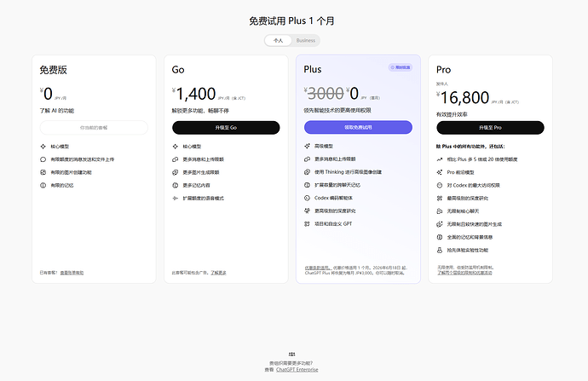Screen dimensions: 588x381
Task: Click the 免费版 card title
Action: pyautogui.click(x=53, y=70)
